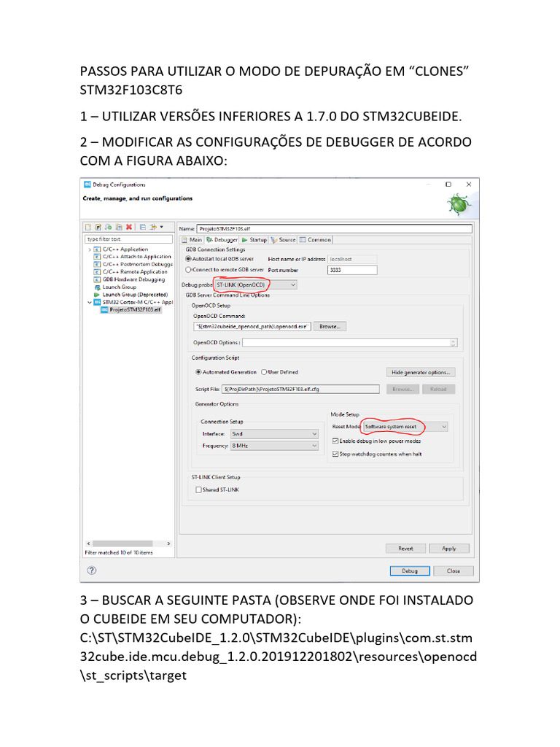Click the Launch Group (Deprecated) green icon
The image size is (560, 747).
(97, 295)
